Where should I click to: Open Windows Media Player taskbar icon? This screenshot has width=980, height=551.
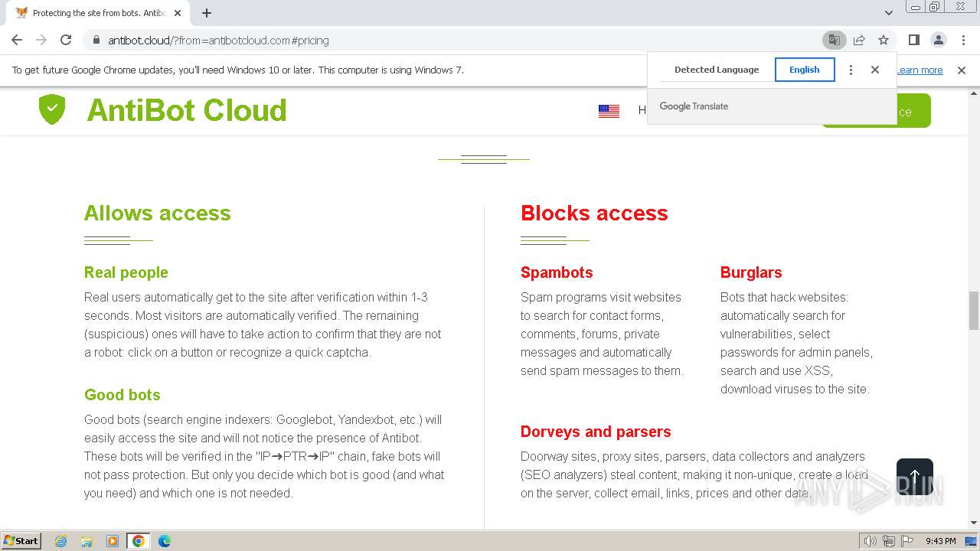(113, 540)
